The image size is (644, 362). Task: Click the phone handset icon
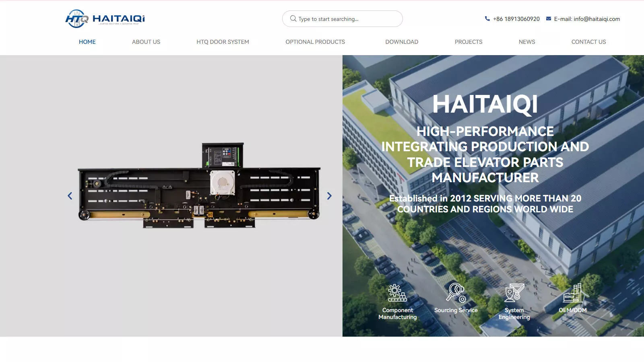pyautogui.click(x=487, y=19)
